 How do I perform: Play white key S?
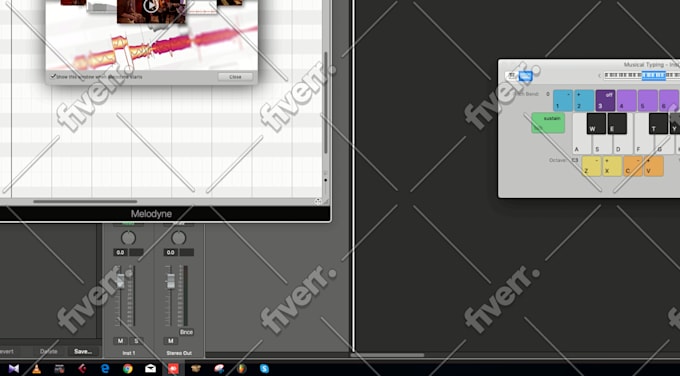click(x=602, y=145)
